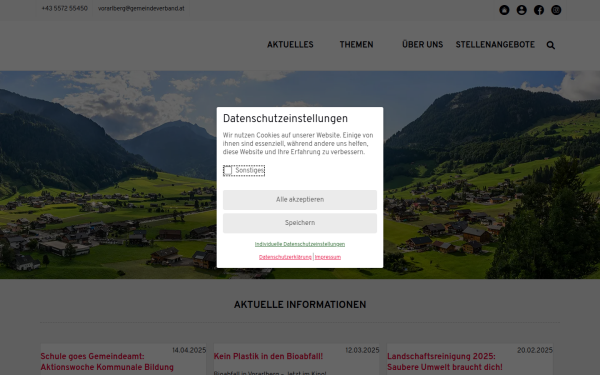Click the Alle akzeptieren button

tap(300, 200)
